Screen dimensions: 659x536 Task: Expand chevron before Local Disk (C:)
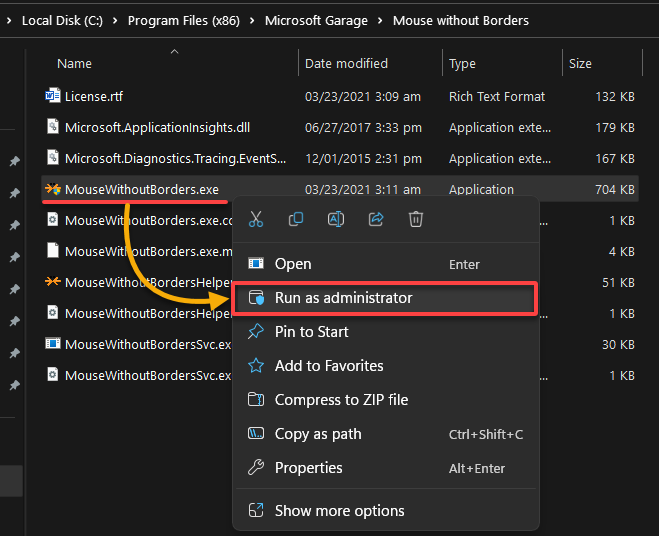coord(9,21)
